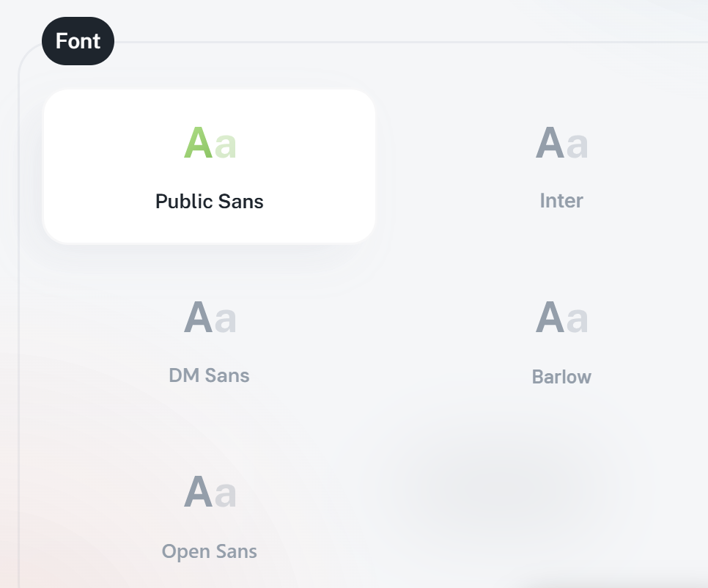The width and height of the screenshot is (708, 588).
Task: Click the uppercase A preview above DM Sans
Action: click(198, 318)
